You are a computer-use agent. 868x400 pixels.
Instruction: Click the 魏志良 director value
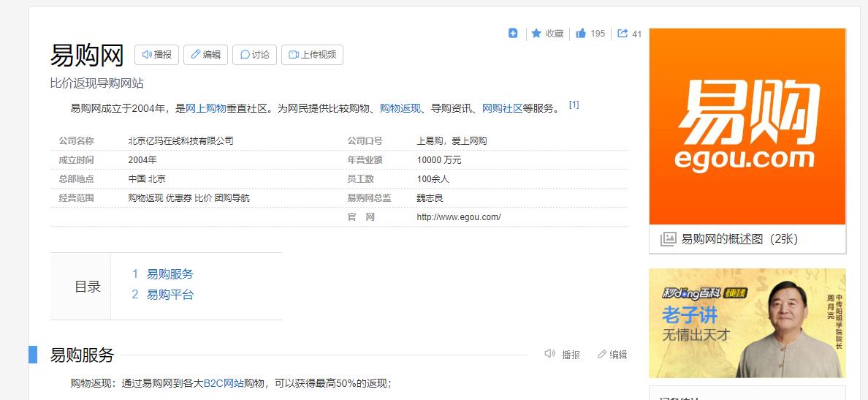430,197
